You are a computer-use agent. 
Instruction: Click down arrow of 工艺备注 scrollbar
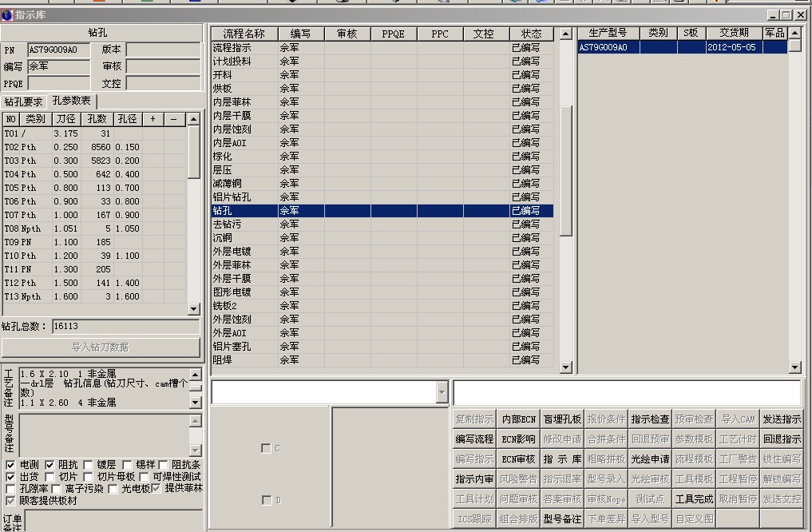pos(196,402)
